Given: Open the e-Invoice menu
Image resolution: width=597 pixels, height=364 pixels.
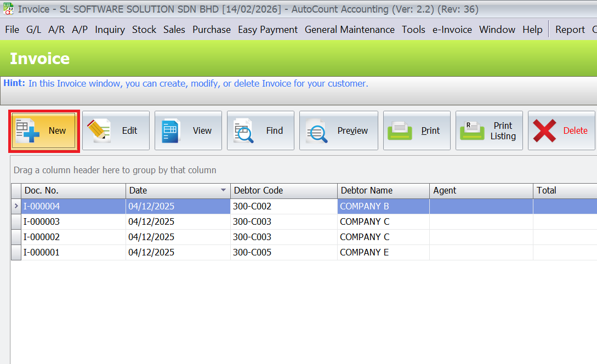Looking at the screenshot, I should [x=452, y=30].
